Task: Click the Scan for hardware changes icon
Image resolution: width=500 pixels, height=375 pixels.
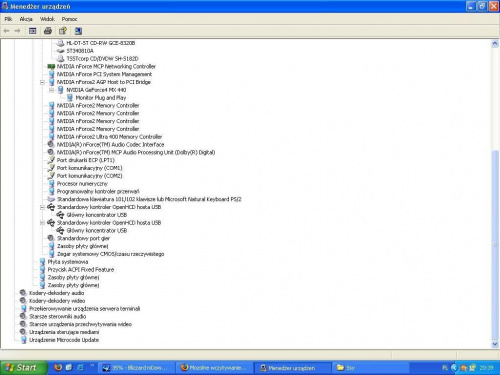Action: coord(78,31)
